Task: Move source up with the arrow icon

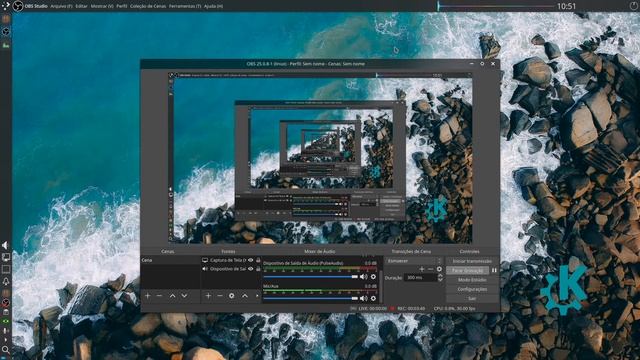Action: pyautogui.click(x=245, y=296)
